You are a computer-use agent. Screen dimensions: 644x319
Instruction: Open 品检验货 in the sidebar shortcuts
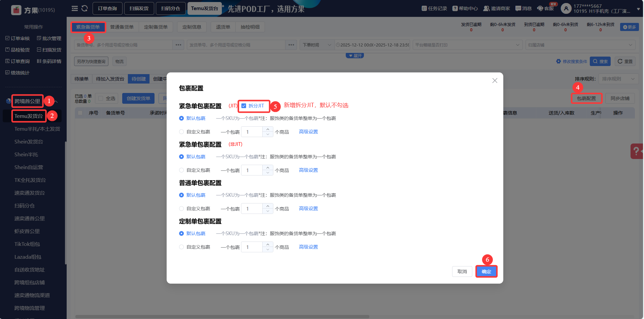tap(18, 50)
